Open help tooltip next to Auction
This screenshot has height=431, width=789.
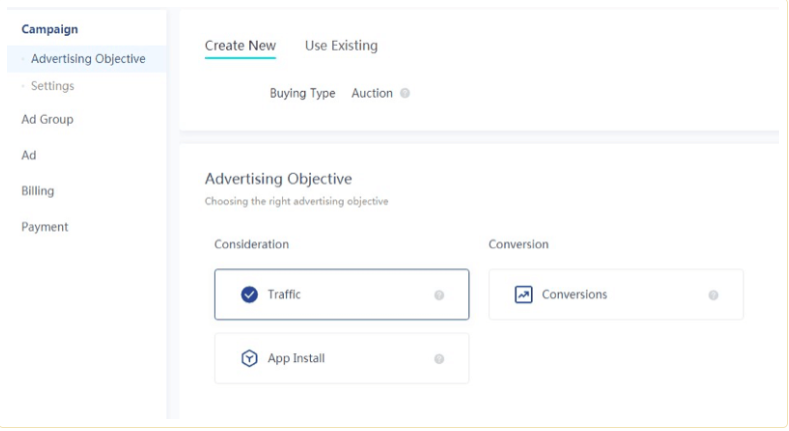pos(405,94)
